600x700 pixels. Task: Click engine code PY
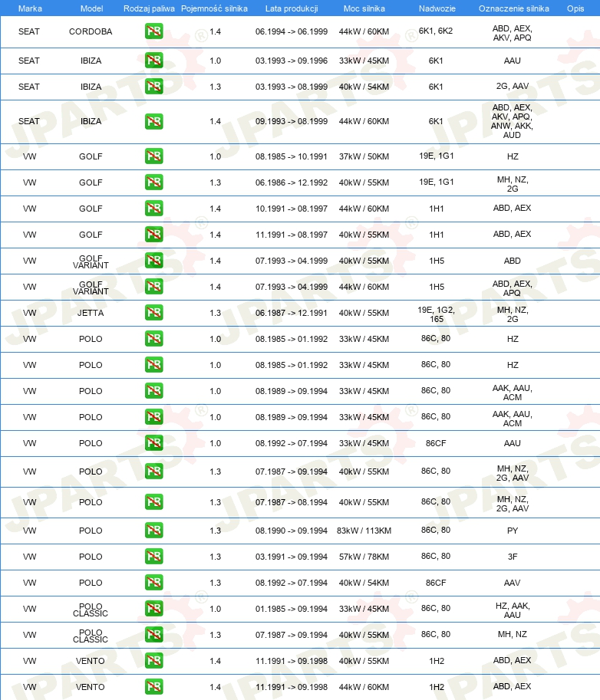coord(513,531)
